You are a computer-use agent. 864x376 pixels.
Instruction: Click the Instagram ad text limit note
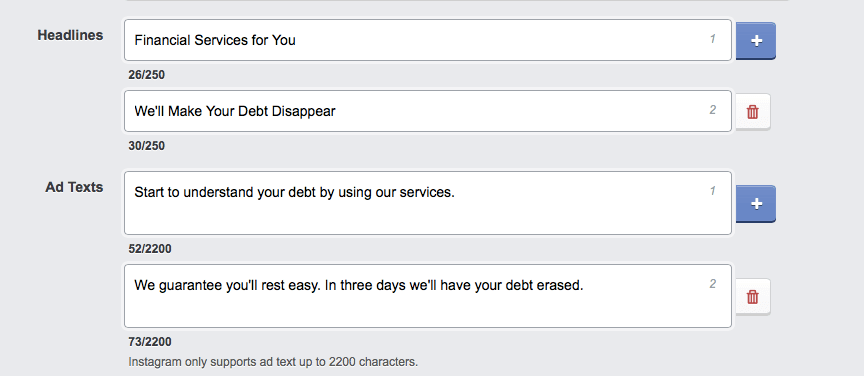point(273,362)
